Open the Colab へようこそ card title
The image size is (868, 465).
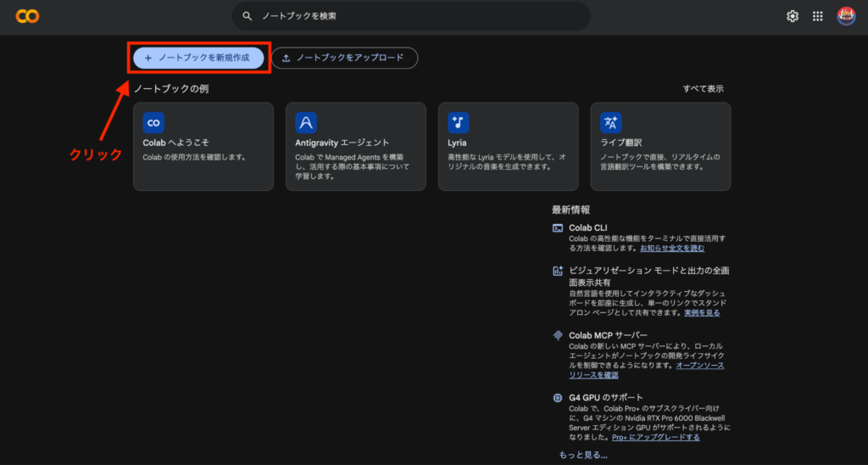[176, 143]
